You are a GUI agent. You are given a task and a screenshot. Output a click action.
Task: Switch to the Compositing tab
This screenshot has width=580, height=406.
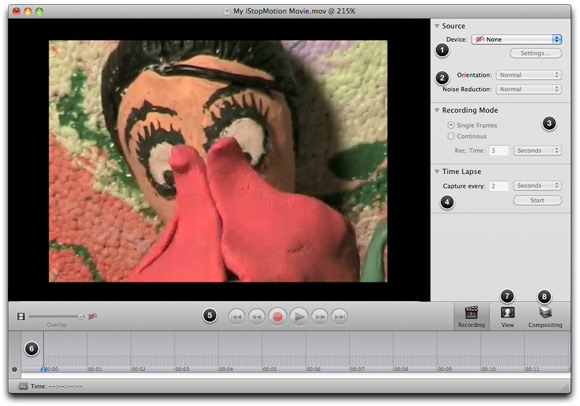click(545, 317)
